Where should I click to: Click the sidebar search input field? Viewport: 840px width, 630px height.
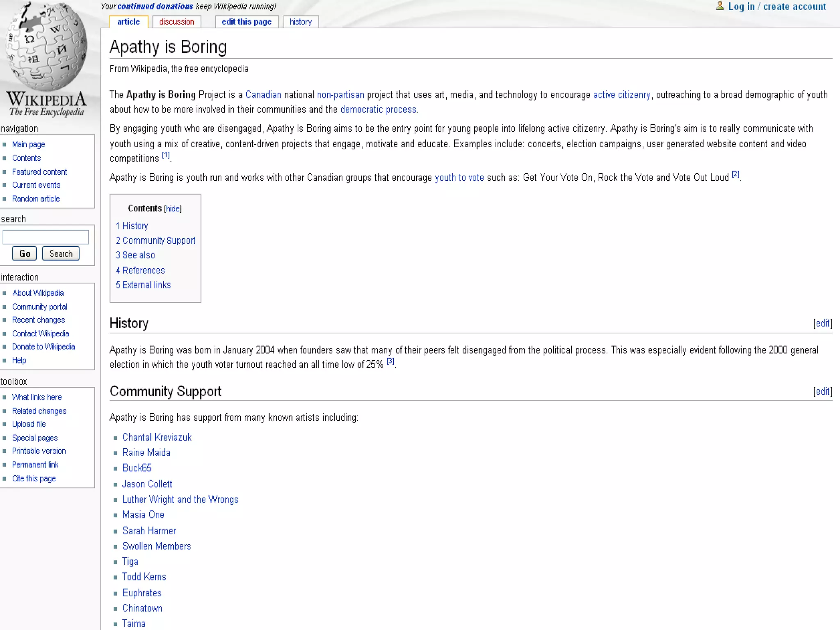click(46, 237)
